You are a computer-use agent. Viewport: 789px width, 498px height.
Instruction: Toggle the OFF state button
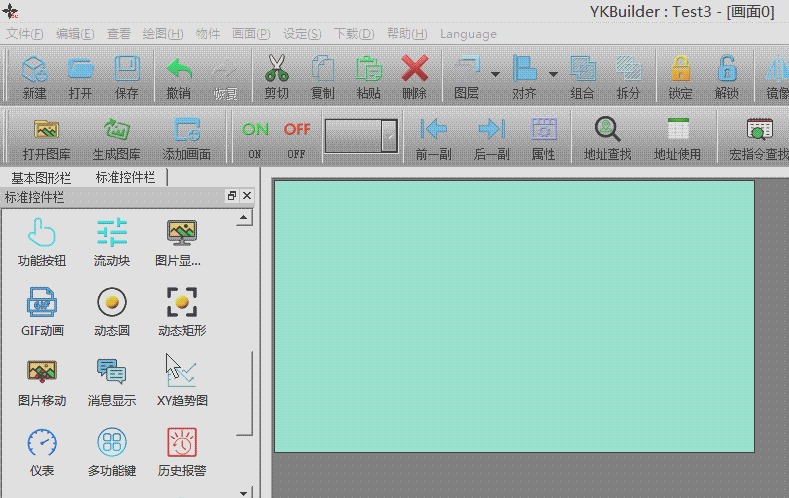(x=296, y=130)
